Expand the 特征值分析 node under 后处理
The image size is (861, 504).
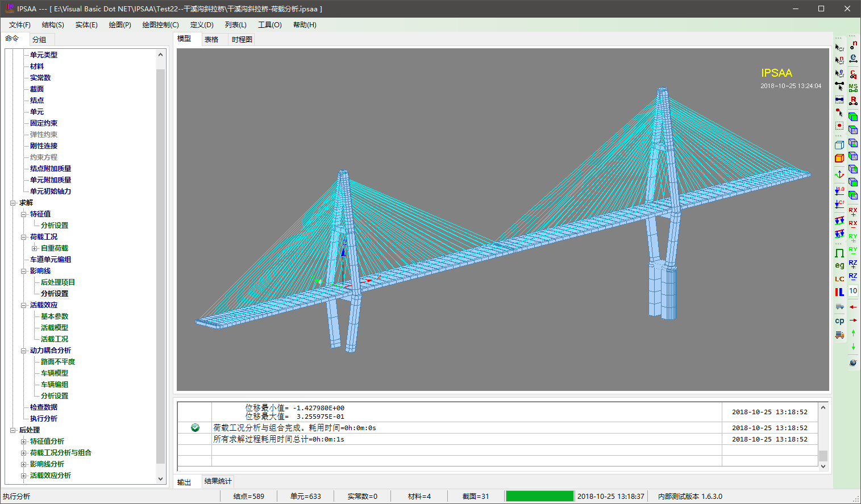[24, 441]
